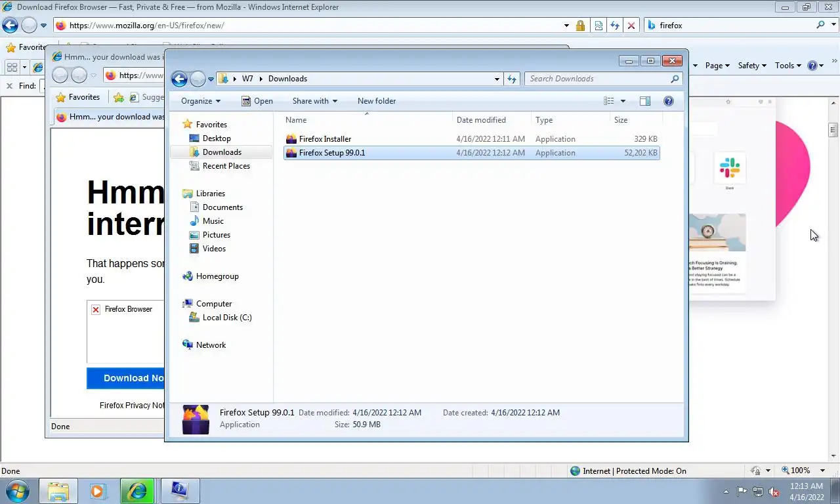
Task: Click the Action Center flag tray icon
Action: [x=742, y=492]
